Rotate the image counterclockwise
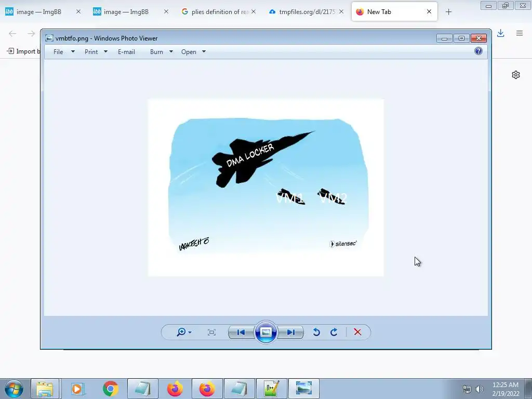The width and height of the screenshot is (532, 399). coord(316,332)
